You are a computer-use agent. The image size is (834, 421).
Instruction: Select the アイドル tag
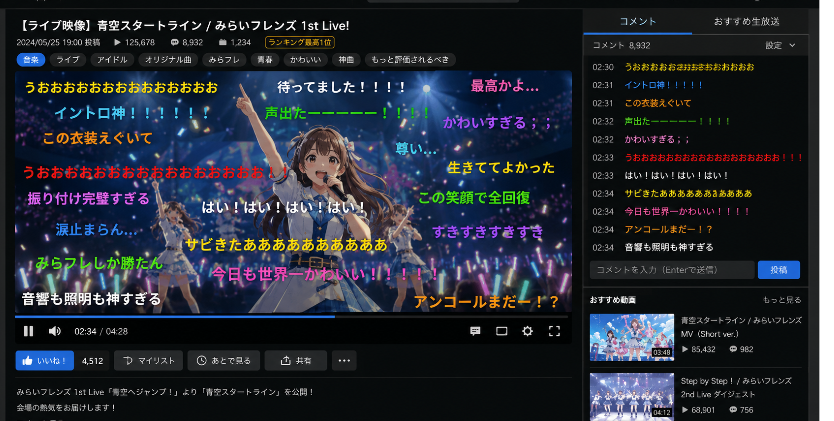click(112, 60)
